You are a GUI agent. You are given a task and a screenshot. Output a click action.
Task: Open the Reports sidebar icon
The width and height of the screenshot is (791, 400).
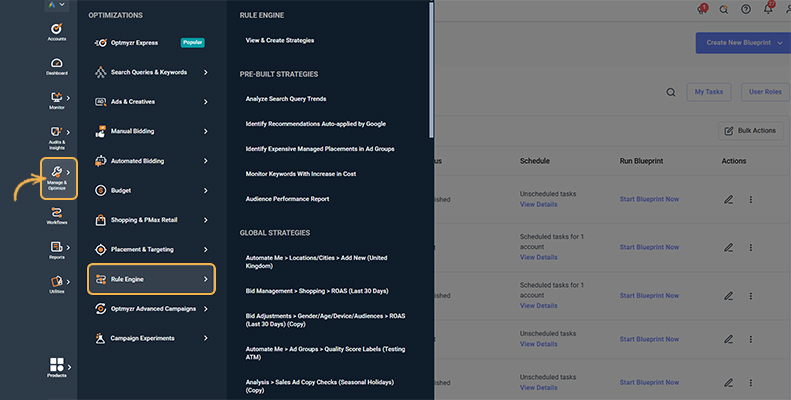(x=56, y=247)
